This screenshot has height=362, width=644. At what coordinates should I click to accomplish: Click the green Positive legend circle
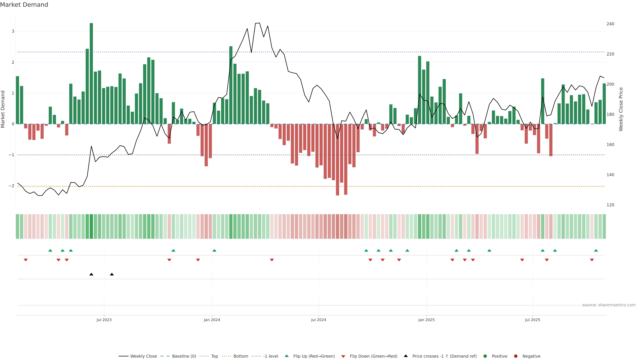pyautogui.click(x=485, y=356)
